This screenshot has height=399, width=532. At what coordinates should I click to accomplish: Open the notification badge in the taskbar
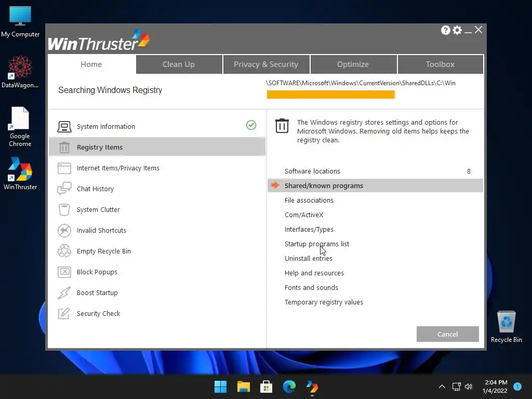[517, 387]
